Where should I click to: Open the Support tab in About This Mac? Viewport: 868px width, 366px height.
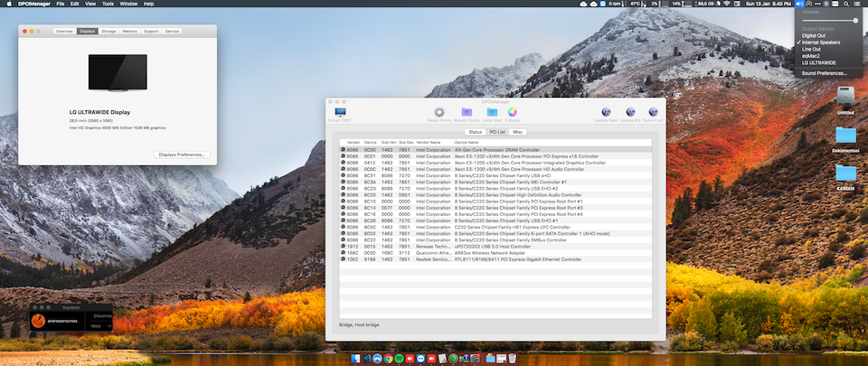(151, 32)
